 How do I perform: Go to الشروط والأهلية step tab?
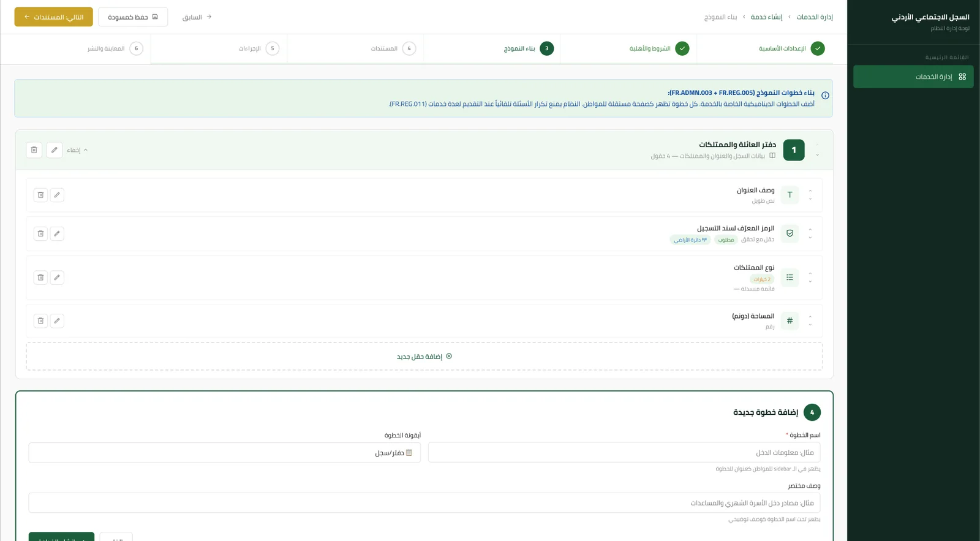coord(658,48)
